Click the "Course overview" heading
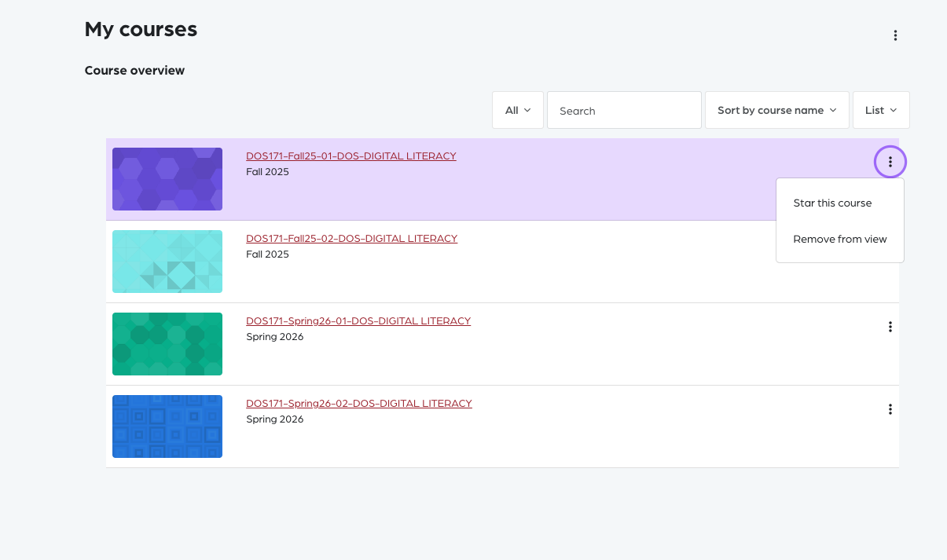 (134, 71)
